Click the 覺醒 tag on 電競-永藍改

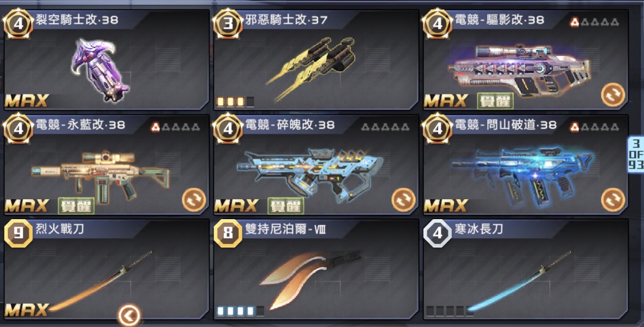coord(76,205)
